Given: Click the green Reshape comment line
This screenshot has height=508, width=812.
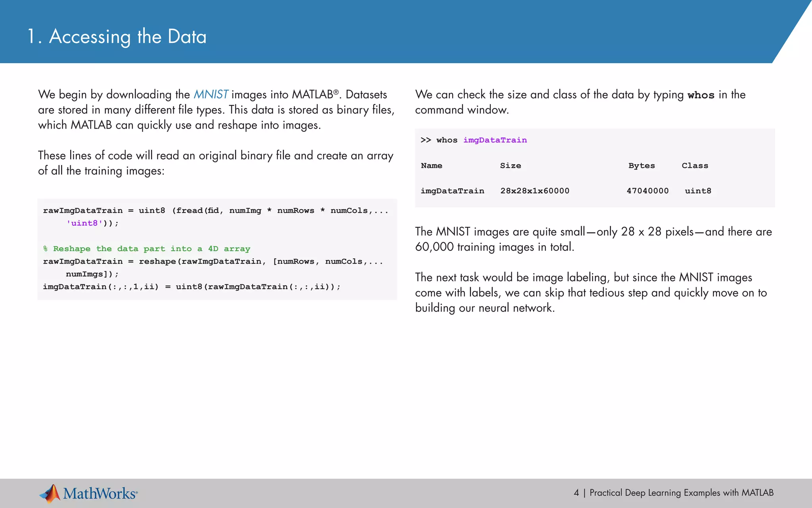Looking at the screenshot, I should 147,249.
